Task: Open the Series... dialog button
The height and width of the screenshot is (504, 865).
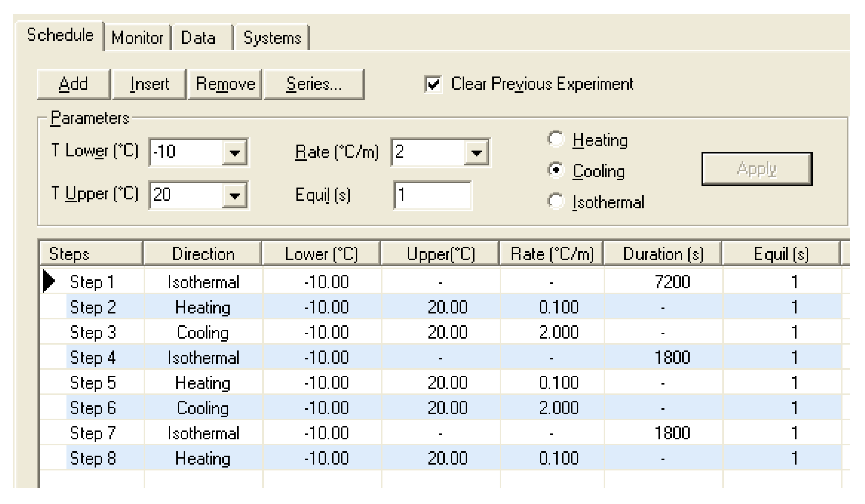Action: pos(314,84)
